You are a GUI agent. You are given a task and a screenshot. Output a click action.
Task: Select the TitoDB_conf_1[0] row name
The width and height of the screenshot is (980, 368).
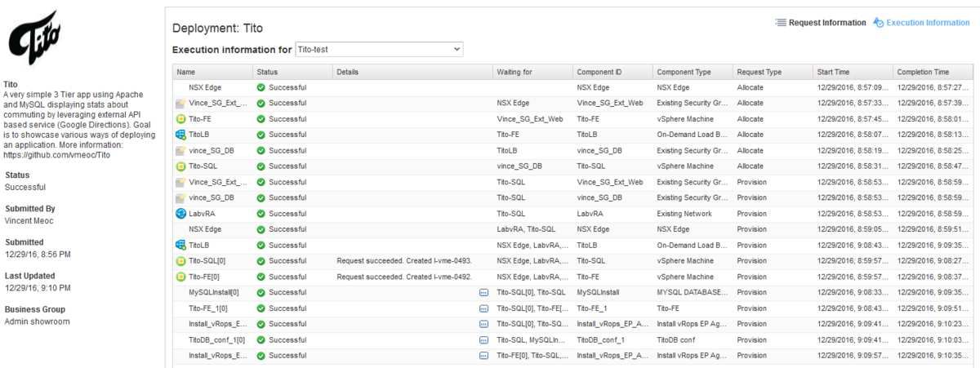point(216,340)
